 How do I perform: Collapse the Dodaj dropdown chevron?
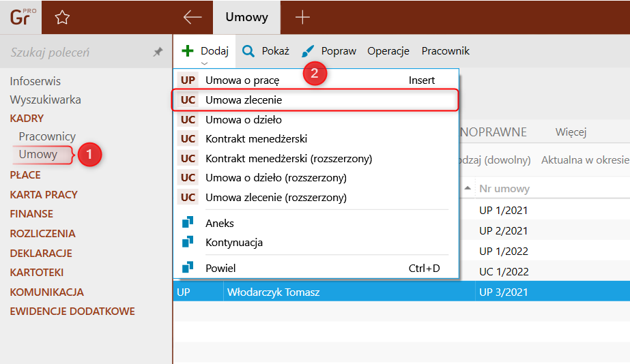[x=205, y=63]
